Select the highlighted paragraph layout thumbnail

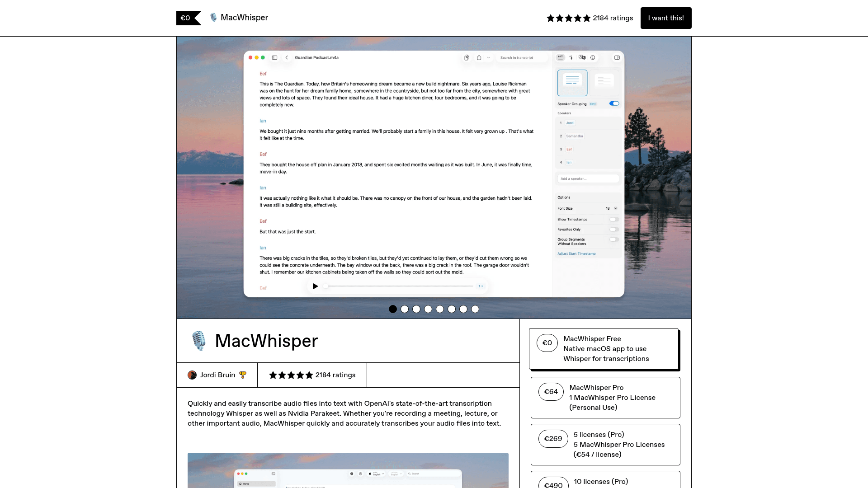pos(572,83)
